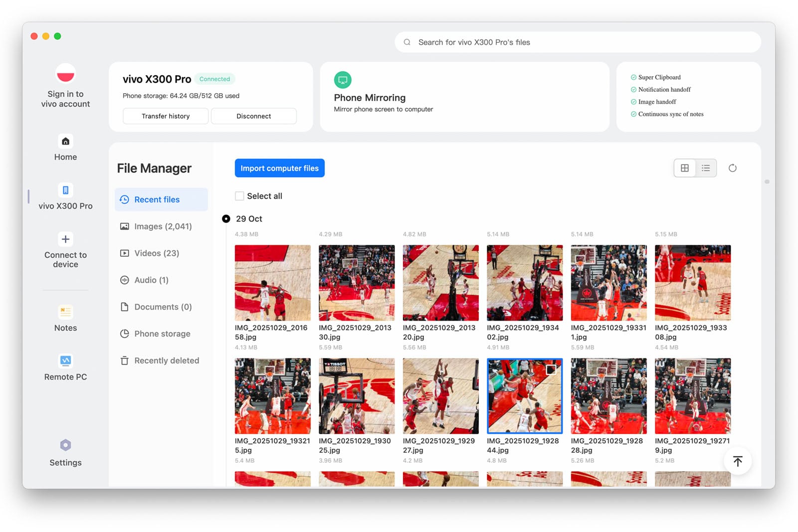
Task: Open Recently deleted files
Action: pos(166,360)
